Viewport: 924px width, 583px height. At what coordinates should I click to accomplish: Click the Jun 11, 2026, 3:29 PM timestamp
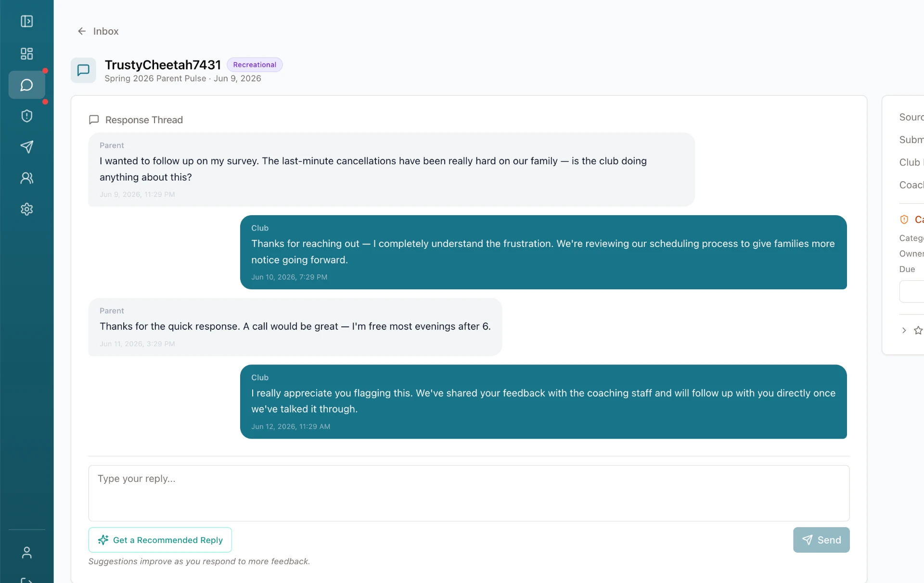[x=137, y=344]
